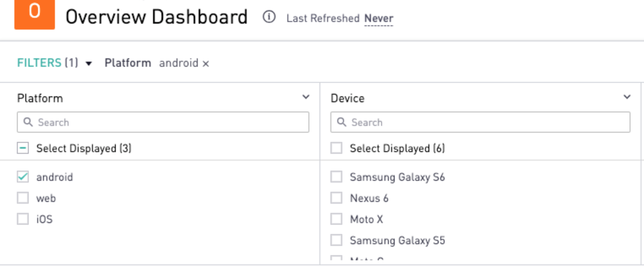
Task: Uncheck the android platform checkbox
Action: pos(23,177)
